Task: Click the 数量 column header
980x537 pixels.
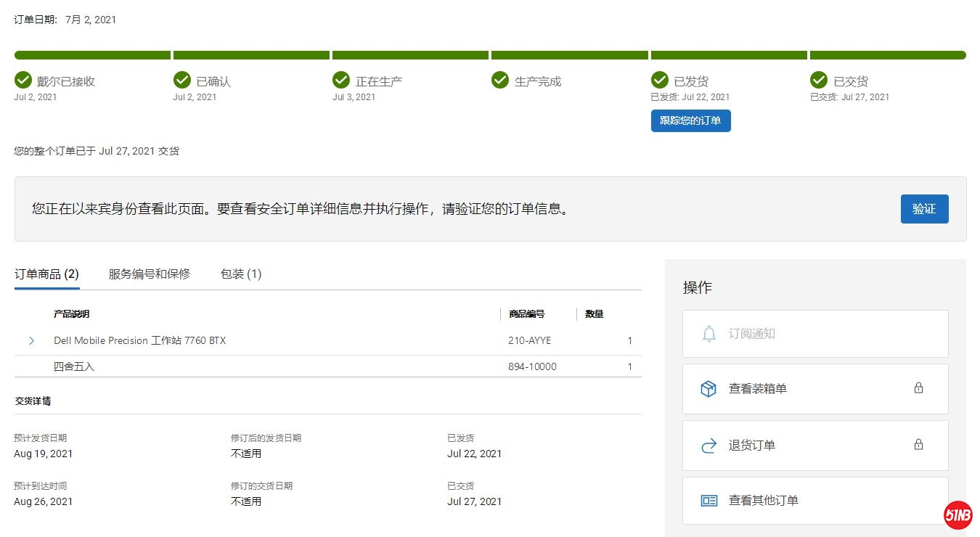Action: (x=595, y=314)
